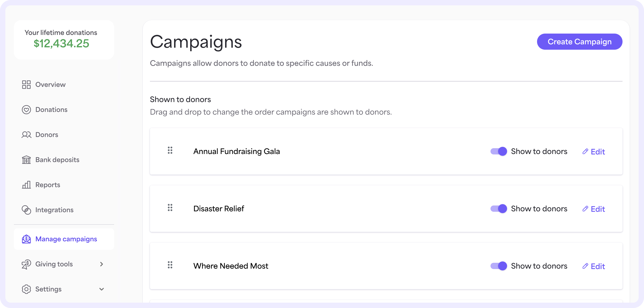The width and height of the screenshot is (644, 308).
Task: Toggle Show to donors for Annual Fundraising Gala
Action: click(498, 151)
